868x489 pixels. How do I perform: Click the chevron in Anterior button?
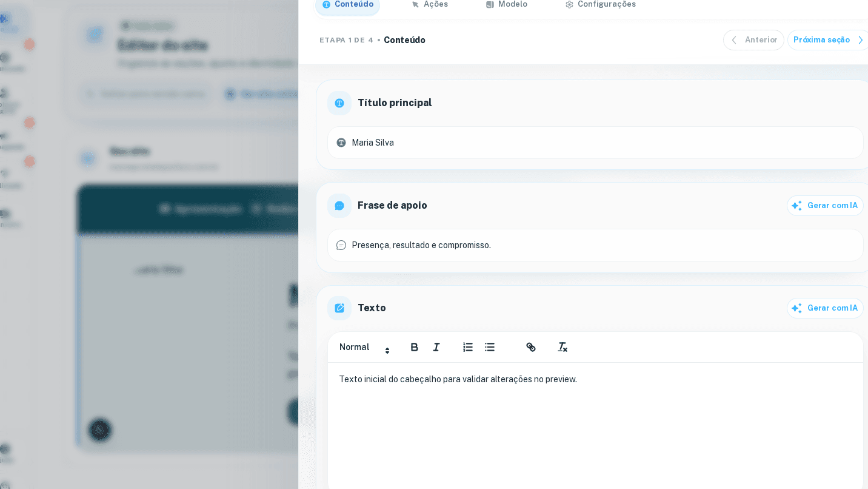tap(734, 40)
